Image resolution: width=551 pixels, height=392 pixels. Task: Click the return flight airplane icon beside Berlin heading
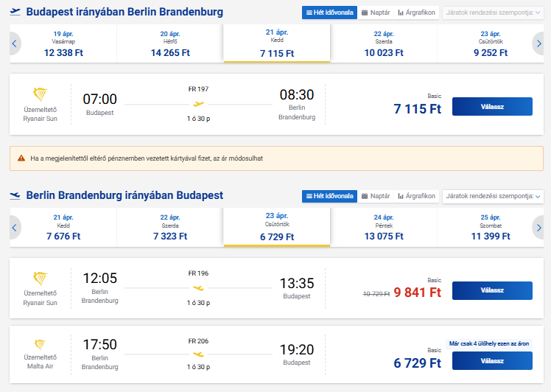(15, 195)
